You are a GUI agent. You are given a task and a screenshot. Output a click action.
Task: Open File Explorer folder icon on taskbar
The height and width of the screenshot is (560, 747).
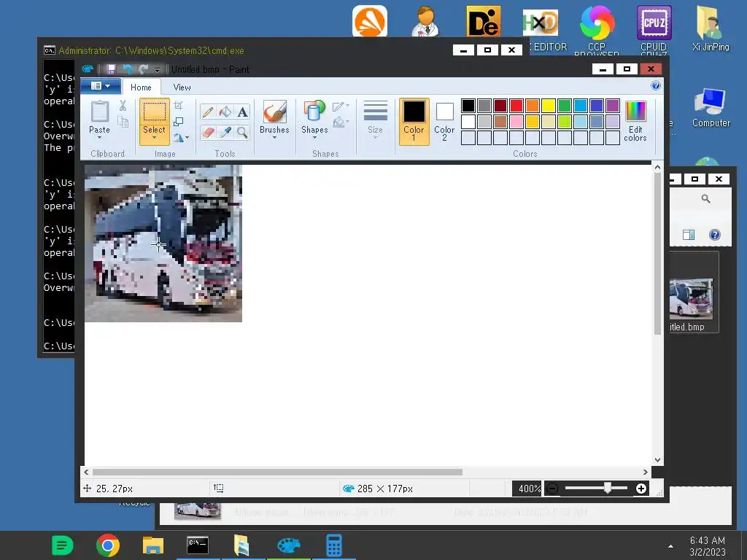(x=153, y=545)
